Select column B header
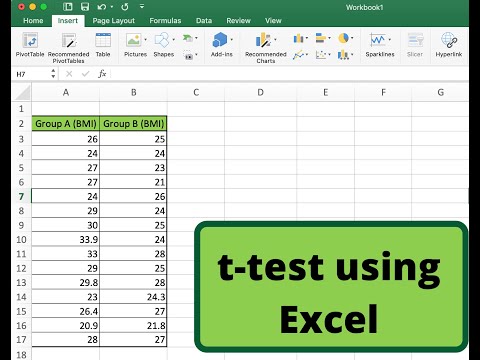This screenshot has width=480, height=360. (x=133, y=92)
